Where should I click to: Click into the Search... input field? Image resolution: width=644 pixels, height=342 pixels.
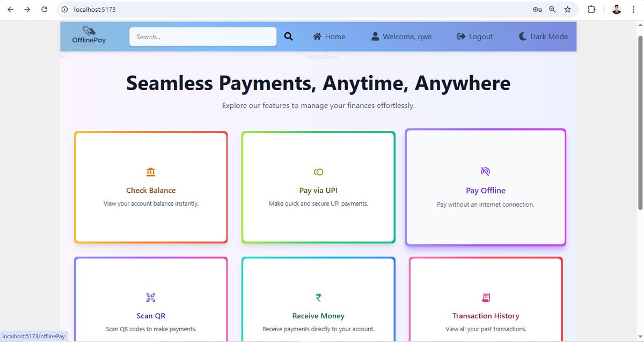tap(203, 37)
